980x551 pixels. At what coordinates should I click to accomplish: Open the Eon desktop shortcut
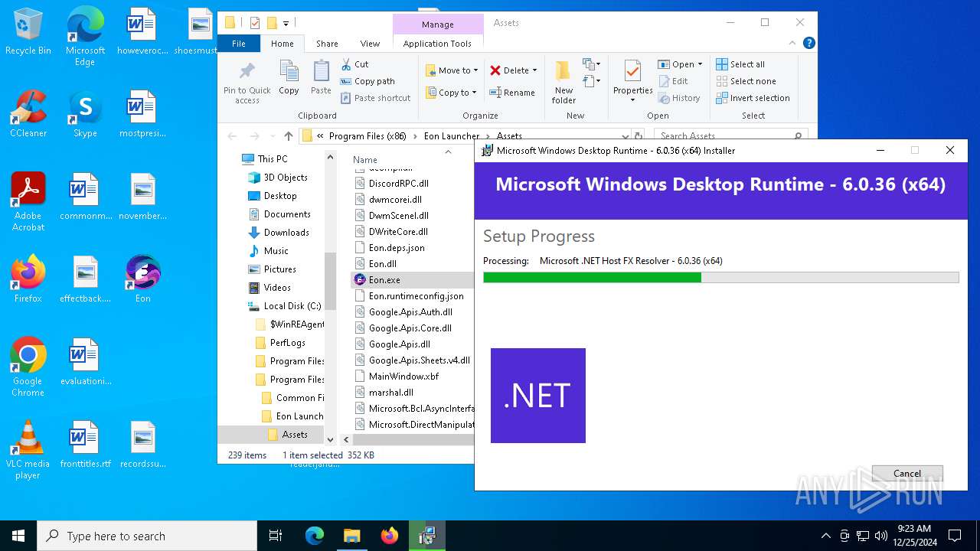[x=142, y=279]
